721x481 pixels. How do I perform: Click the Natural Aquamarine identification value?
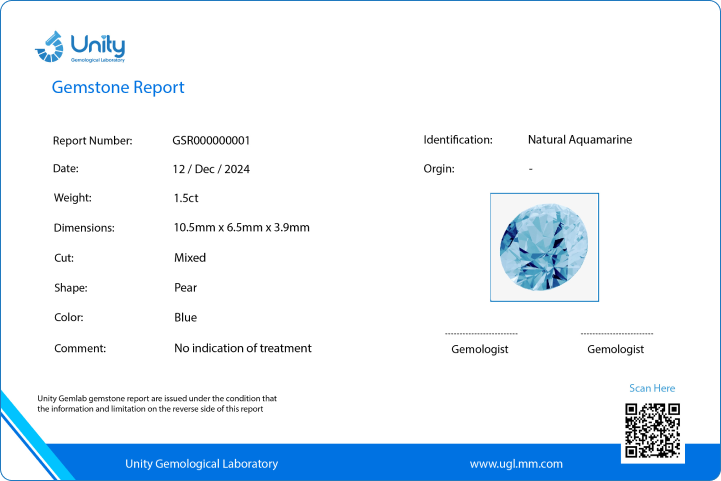tap(580, 139)
